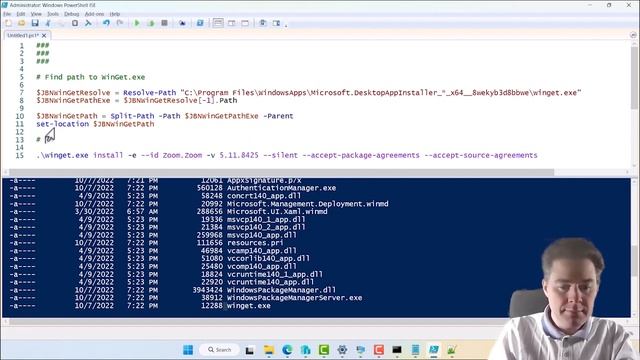Screen dimensions: 640x360
Task: Collapse the script pane using the corner arrow
Action: 633,36
